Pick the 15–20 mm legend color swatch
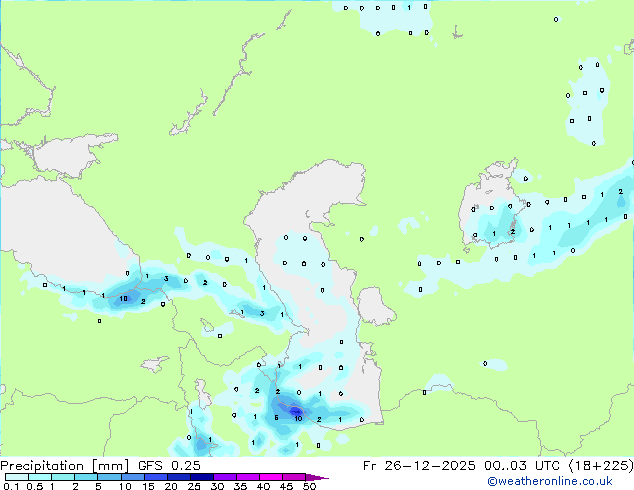The height and width of the screenshot is (490, 634). click(156, 477)
